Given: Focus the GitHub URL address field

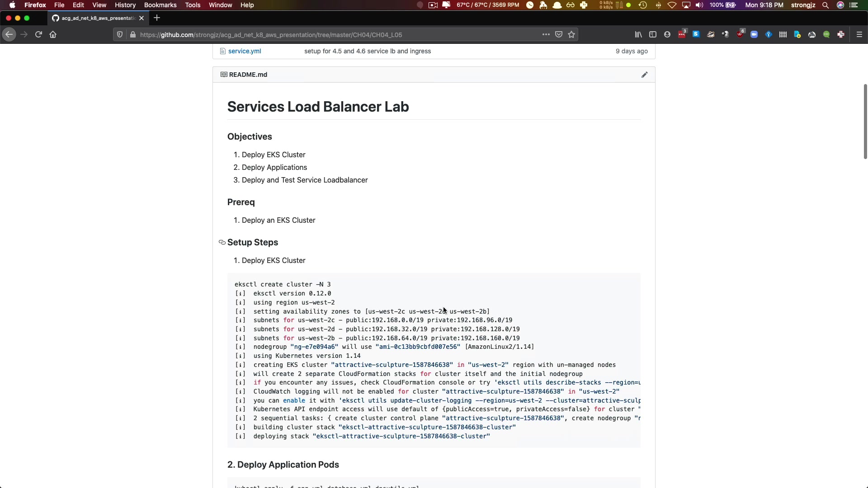Looking at the screenshot, I should click(316, 35).
